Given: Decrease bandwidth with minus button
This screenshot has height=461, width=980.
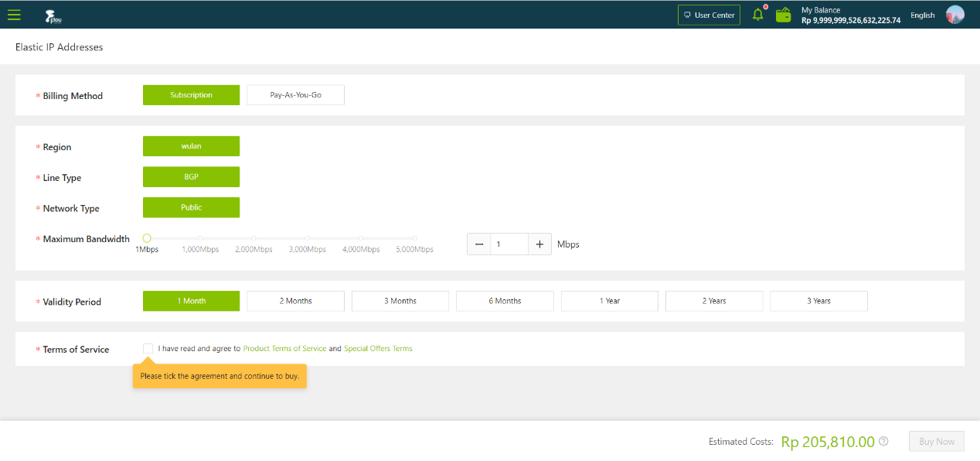Looking at the screenshot, I should coord(478,244).
